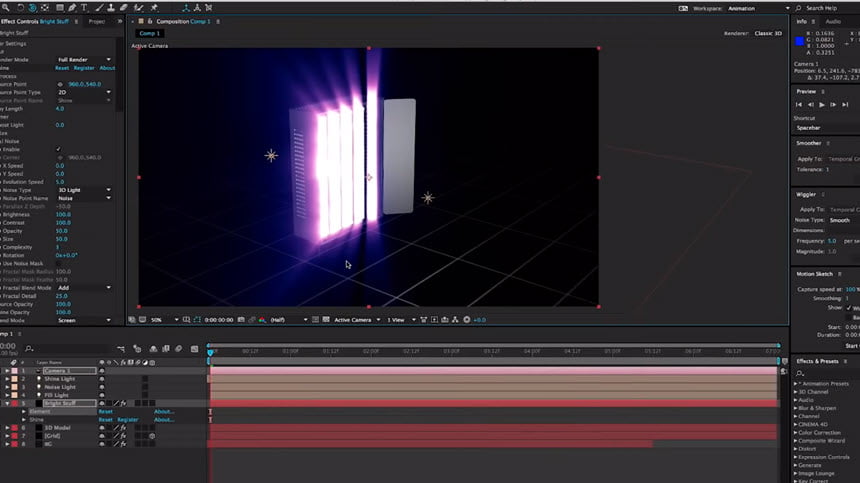Hide the Fill Light layer
The width and height of the screenshot is (860, 483).
point(101,395)
